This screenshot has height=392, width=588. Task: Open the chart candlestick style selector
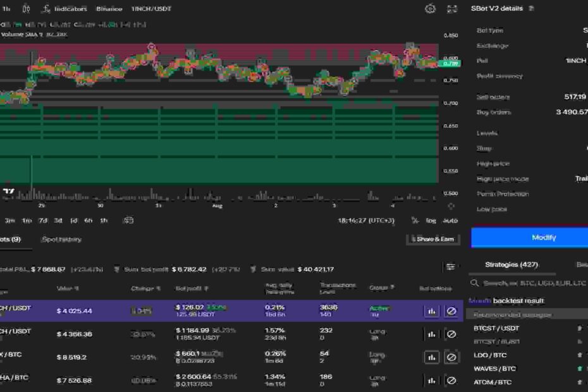point(26,9)
